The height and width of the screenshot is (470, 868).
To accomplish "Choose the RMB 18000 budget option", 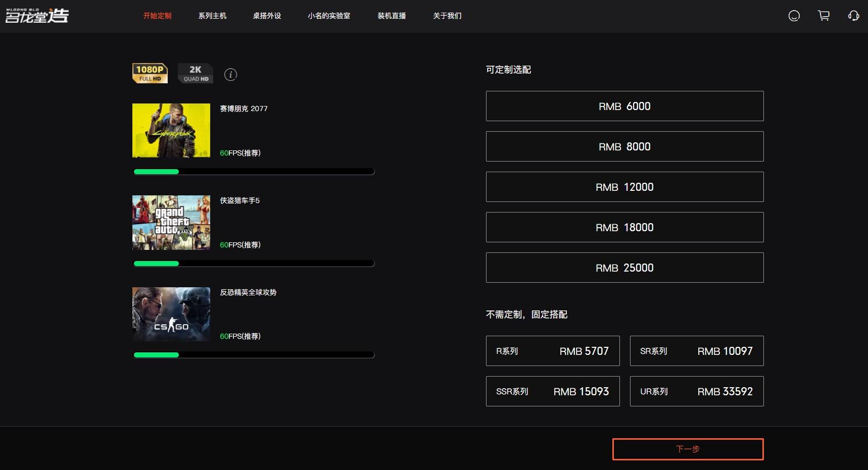I will (624, 227).
